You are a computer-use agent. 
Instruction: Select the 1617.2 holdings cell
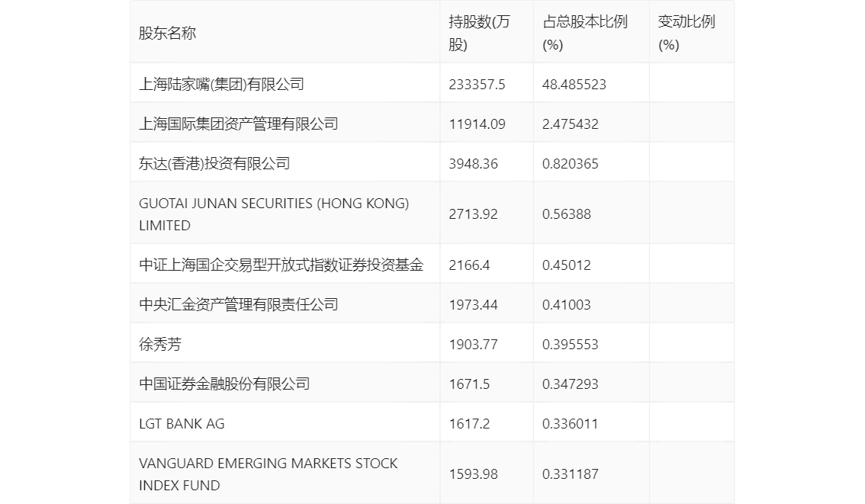coord(469,423)
